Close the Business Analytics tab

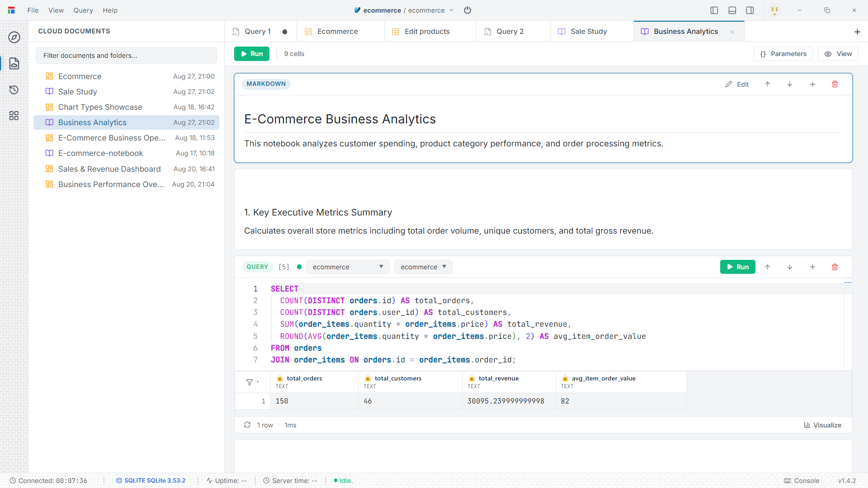tap(732, 32)
